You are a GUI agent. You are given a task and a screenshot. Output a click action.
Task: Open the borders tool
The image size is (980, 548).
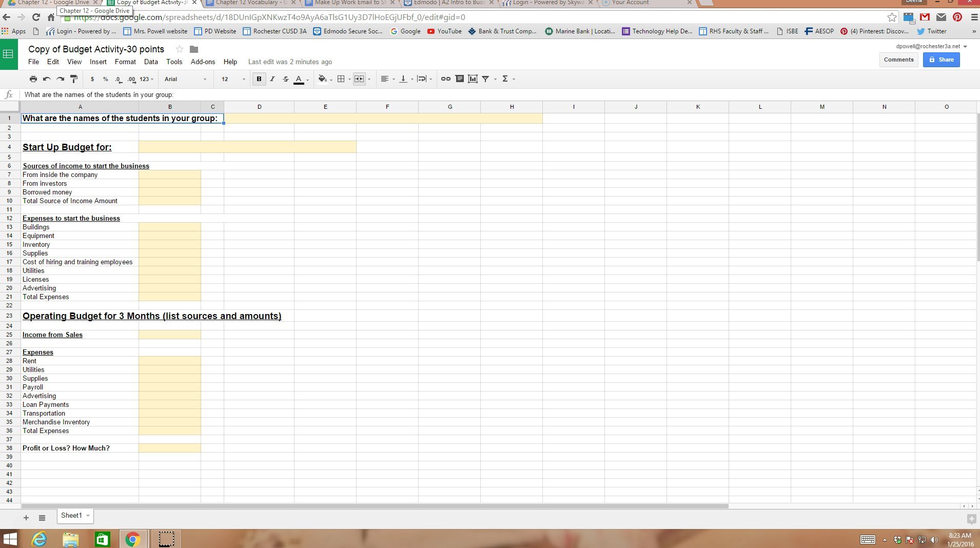[x=341, y=79]
